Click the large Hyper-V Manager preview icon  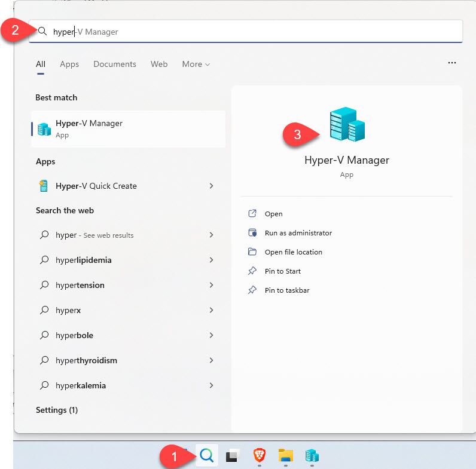pyautogui.click(x=347, y=124)
